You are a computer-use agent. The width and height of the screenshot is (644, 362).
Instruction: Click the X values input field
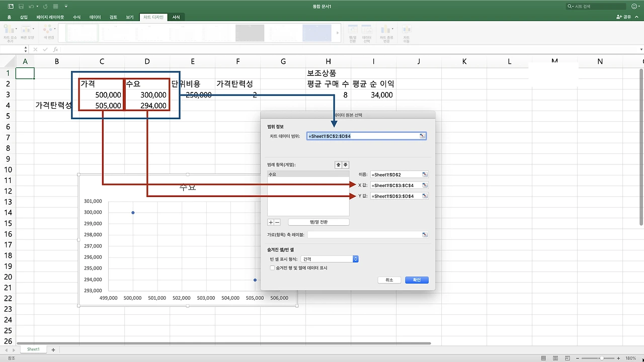pos(399,186)
